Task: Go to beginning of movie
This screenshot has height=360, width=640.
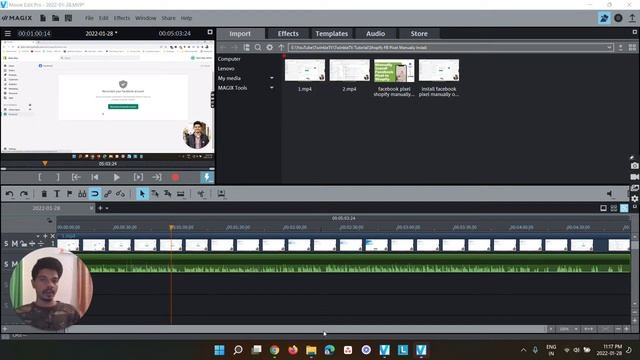Action: coord(95,177)
